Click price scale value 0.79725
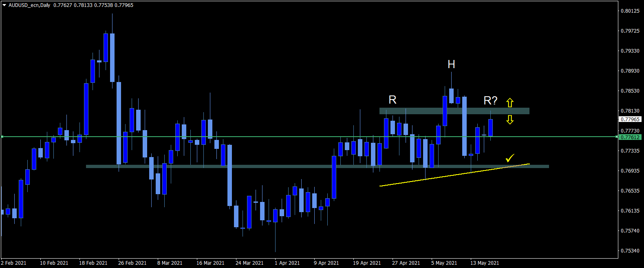 click(630, 31)
